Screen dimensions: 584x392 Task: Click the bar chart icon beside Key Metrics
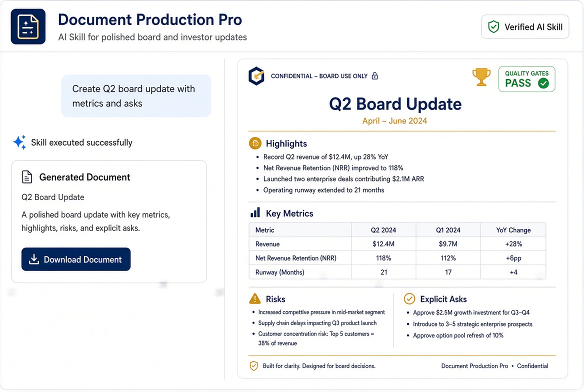click(x=255, y=213)
